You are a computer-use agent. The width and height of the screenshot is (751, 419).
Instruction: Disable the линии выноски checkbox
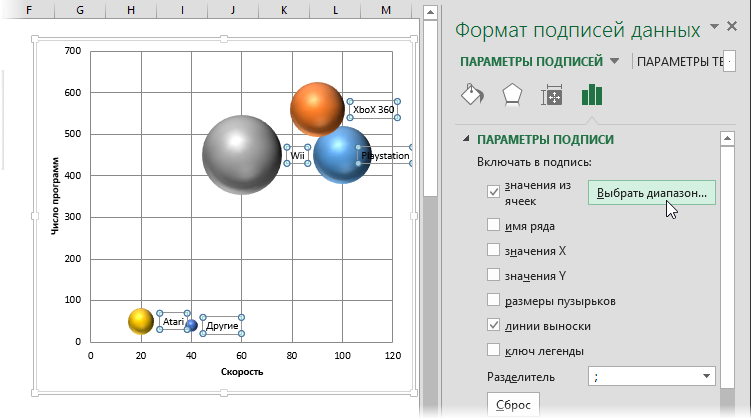493,325
